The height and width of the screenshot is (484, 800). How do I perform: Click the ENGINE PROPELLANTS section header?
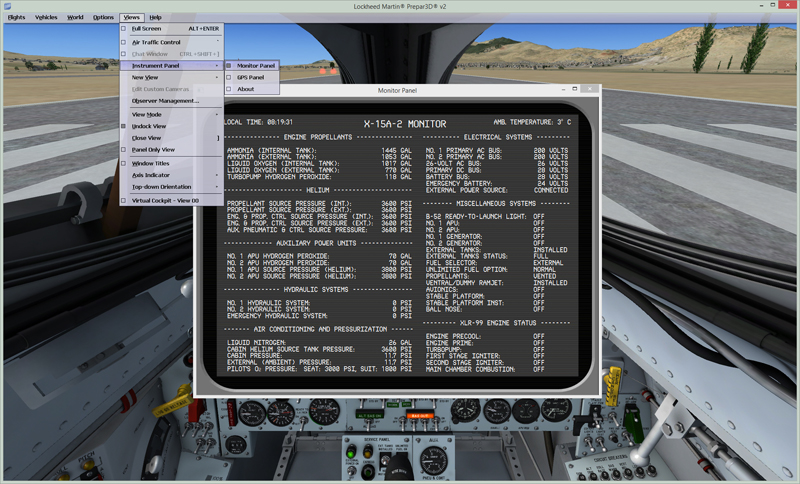coord(318,137)
